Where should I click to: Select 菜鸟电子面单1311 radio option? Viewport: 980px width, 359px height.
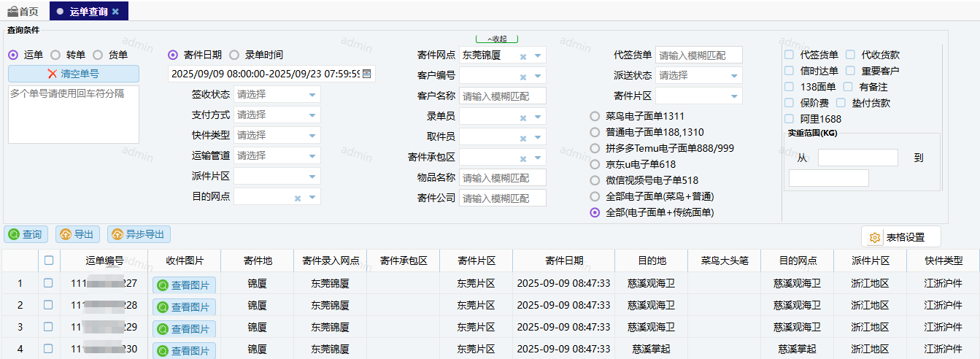595,116
